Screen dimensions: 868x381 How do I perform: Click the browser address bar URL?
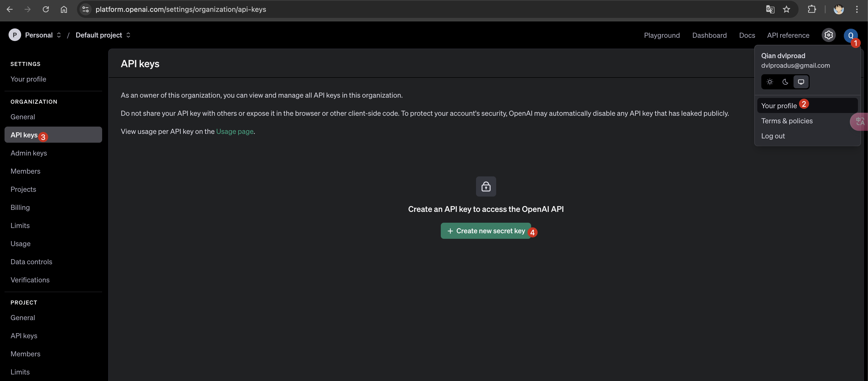tap(181, 9)
